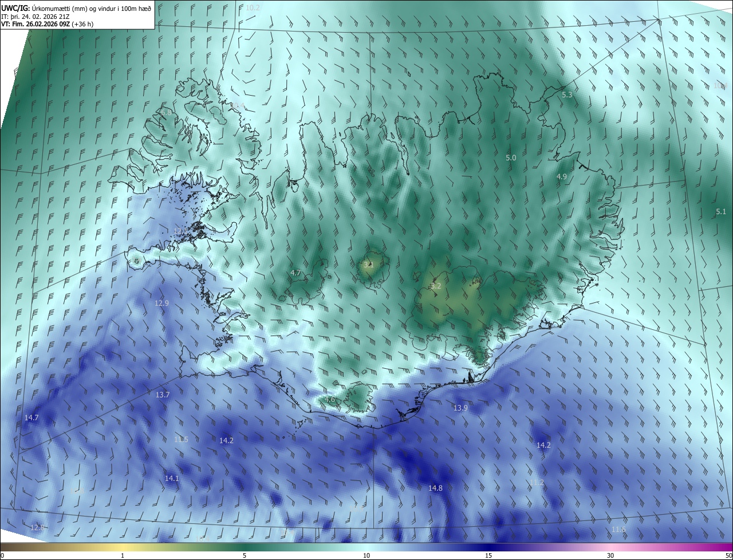Image resolution: width=733 pixels, height=560 pixels.
Task: Click the 11.5 value in the southwest sea
Action: [x=181, y=440]
